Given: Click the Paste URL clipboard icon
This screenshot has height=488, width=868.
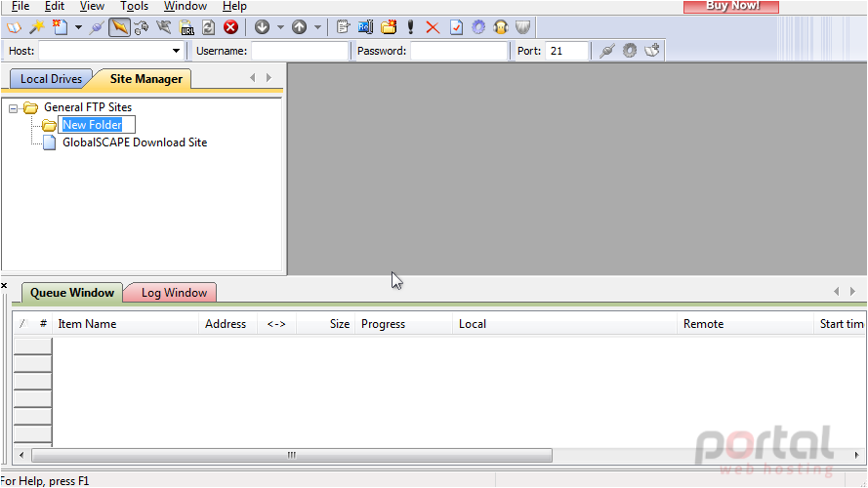Looking at the screenshot, I should (x=187, y=27).
